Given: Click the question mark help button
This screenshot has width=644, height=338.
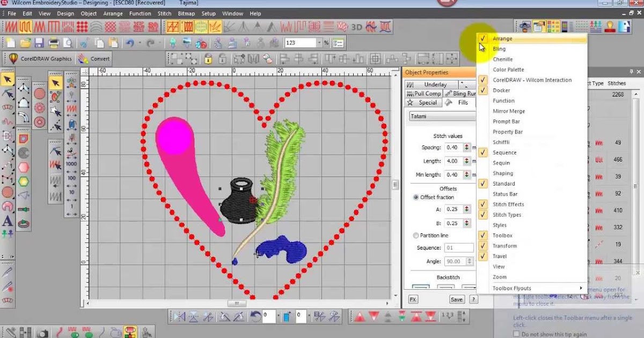Looking at the screenshot, I should pos(473,299).
